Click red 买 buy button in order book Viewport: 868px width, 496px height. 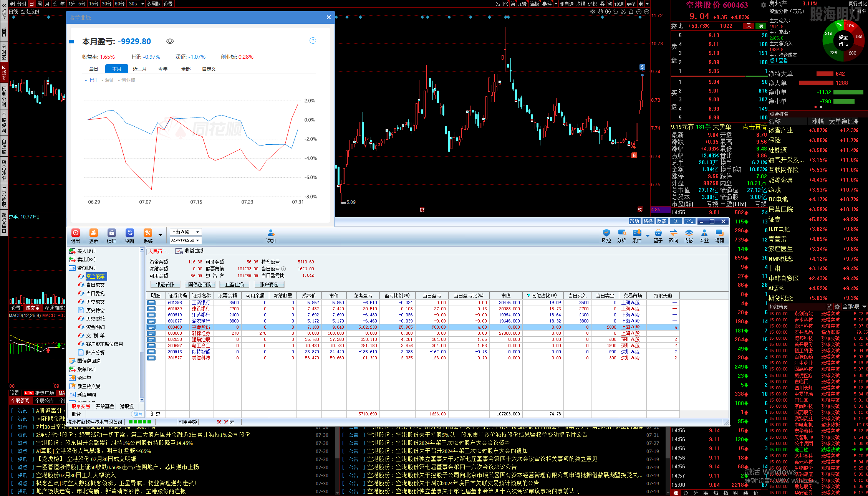click(749, 26)
